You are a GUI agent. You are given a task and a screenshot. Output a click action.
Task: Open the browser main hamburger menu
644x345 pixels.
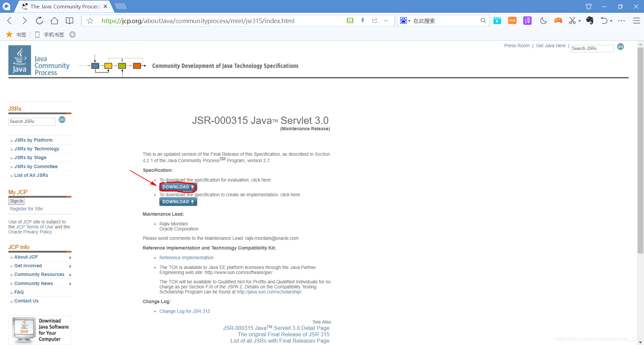pyautogui.click(x=637, y=21)
